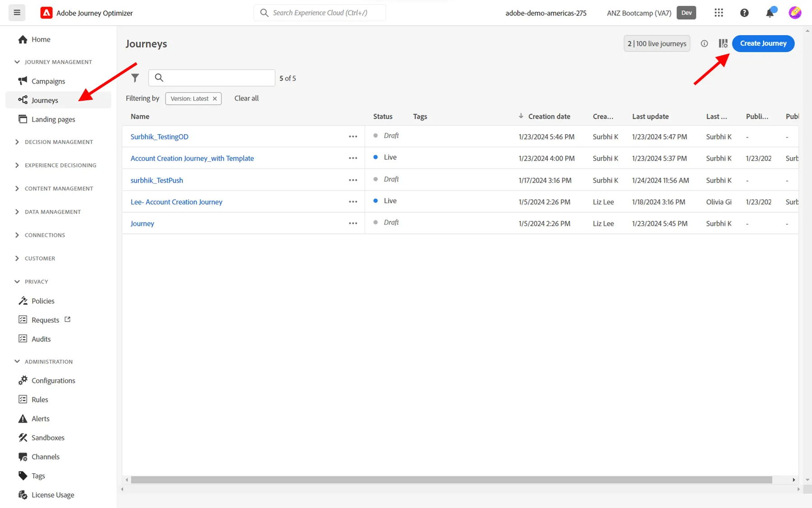The width and height of the screenshot is (812, 508).
Task: Customize table columns icon
Action: (723, 43)
